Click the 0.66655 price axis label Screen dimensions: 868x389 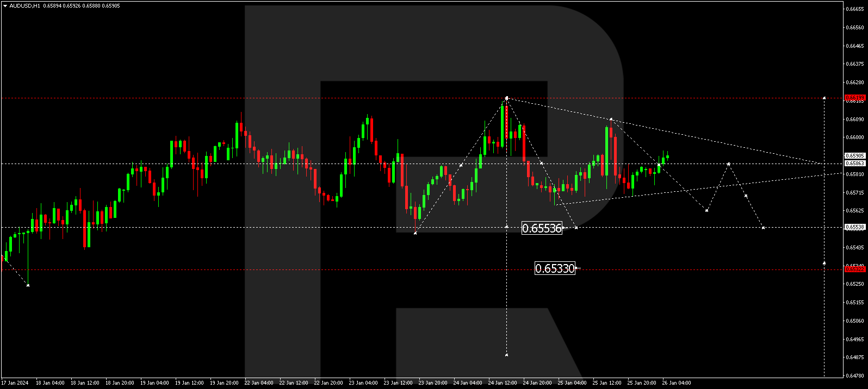pos(855,9)
